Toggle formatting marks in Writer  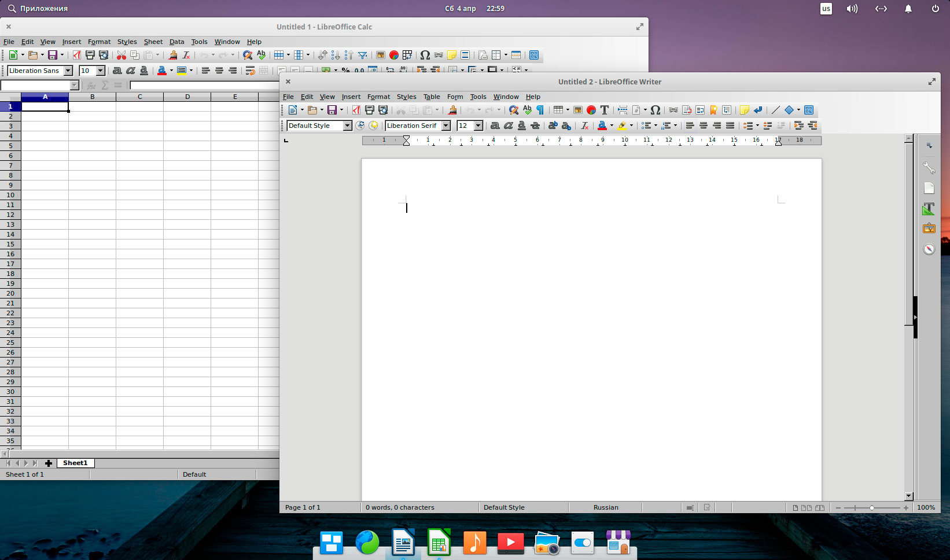[540, 110]
